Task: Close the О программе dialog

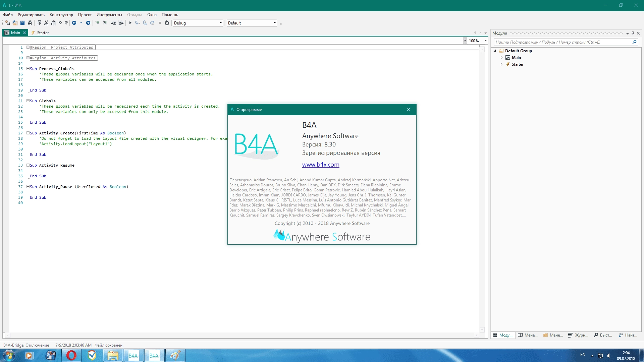Action: tap(409, 110)
